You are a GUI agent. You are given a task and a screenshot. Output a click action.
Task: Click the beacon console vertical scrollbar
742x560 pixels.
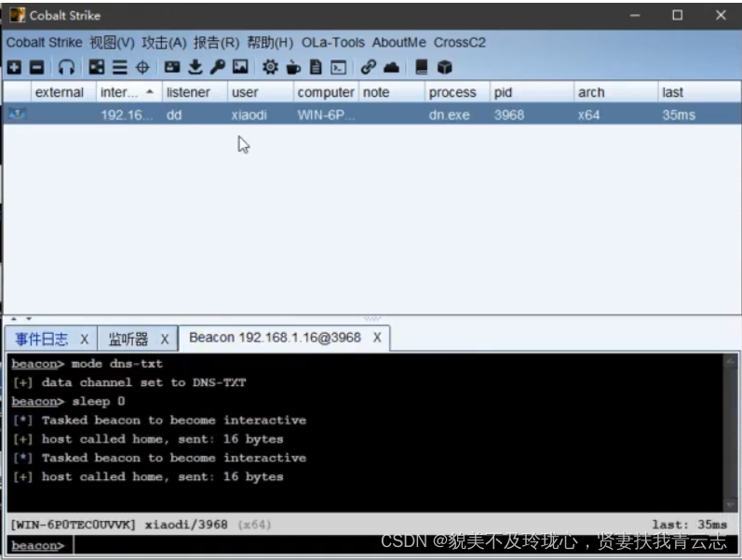(730, 433)
